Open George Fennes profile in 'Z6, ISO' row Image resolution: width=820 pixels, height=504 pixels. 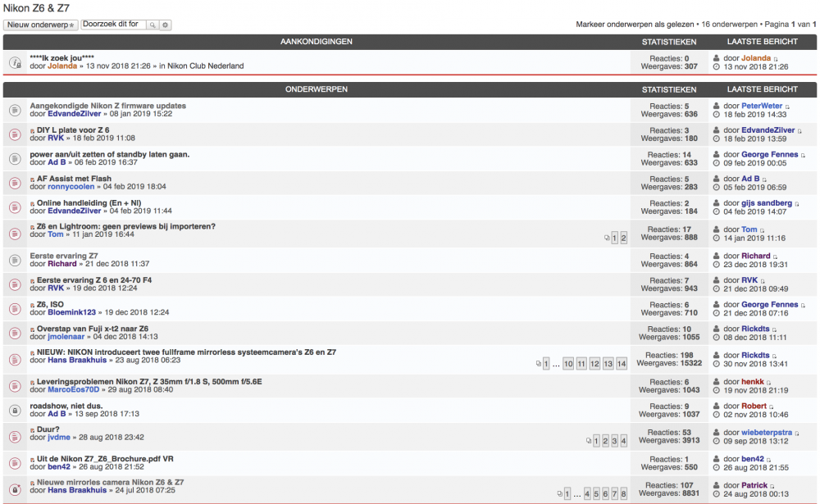tap(770, 304)
